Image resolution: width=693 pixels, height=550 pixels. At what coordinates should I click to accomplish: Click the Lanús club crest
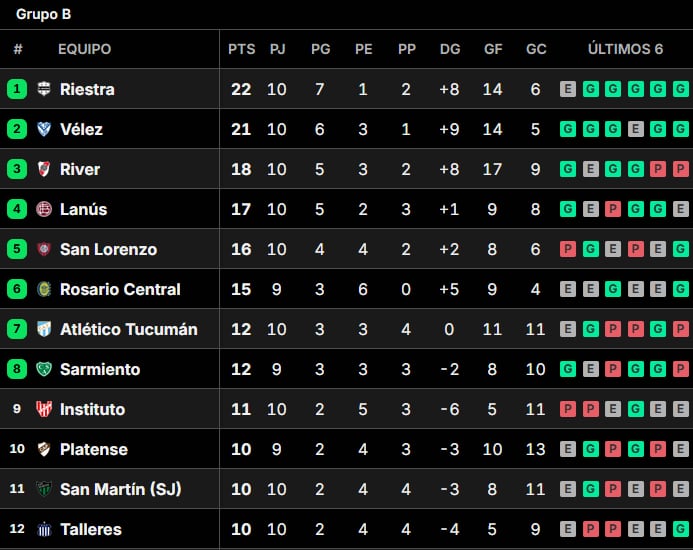(x=44, y=209)
